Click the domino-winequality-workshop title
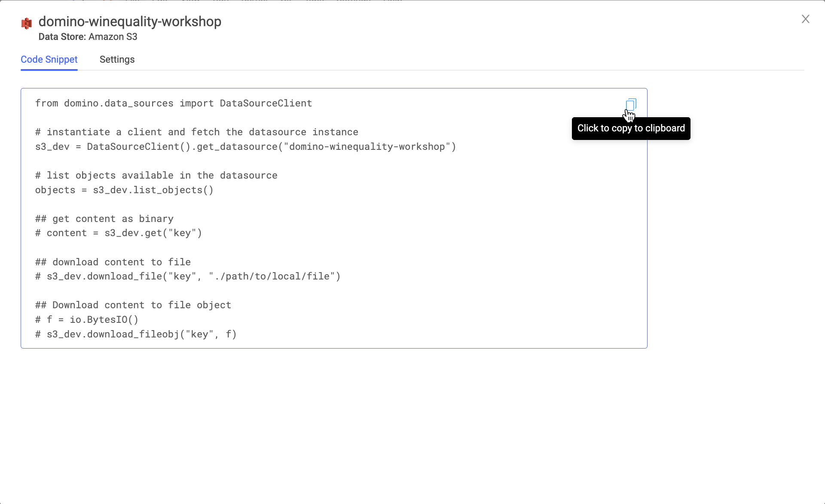This screenshot has height=504, width=825. click(130, 21)
